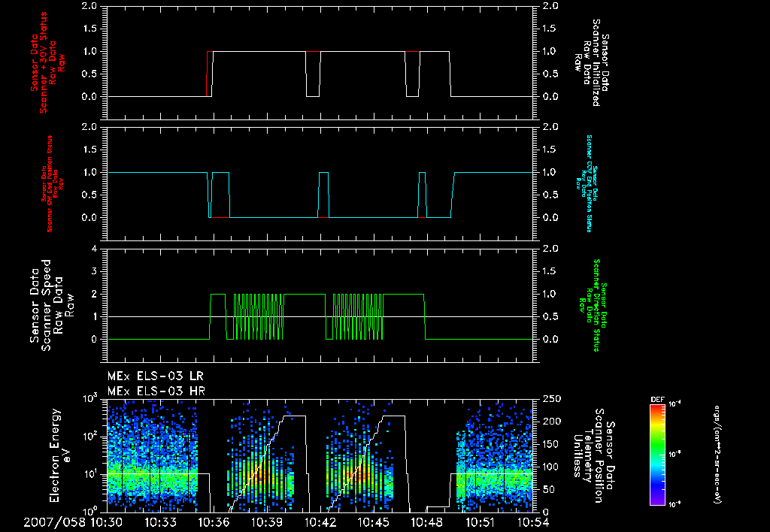Click the white Scanner Initialized trace in top panel
The width and height of the screenshot is (770, 532).
tap(259, 51)
